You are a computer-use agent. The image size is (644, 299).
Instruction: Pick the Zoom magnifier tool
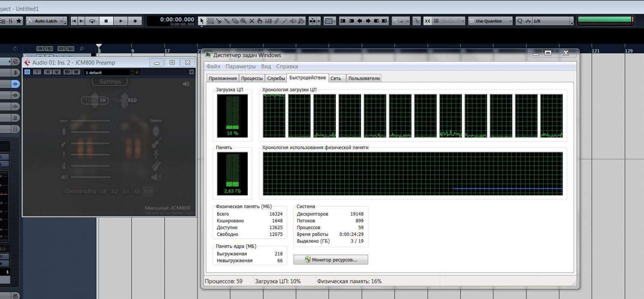tap(243, 21)
